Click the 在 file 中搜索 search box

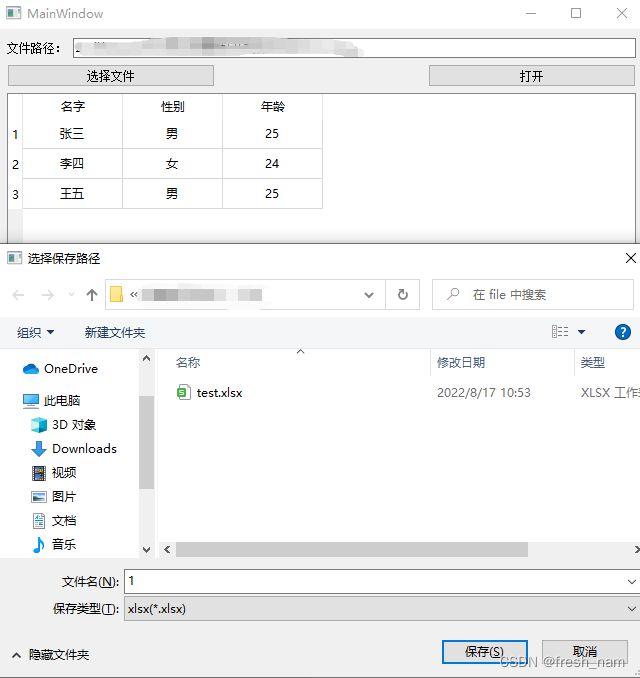coord(533,294)
